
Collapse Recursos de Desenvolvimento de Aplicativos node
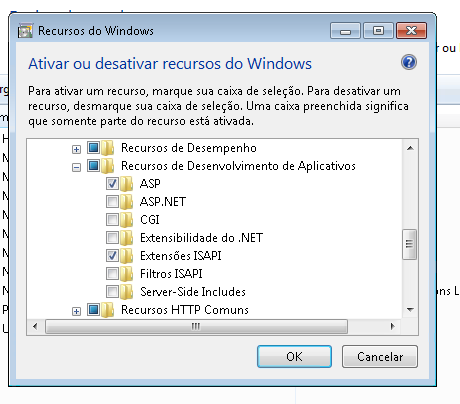click(x=76, y=167)
